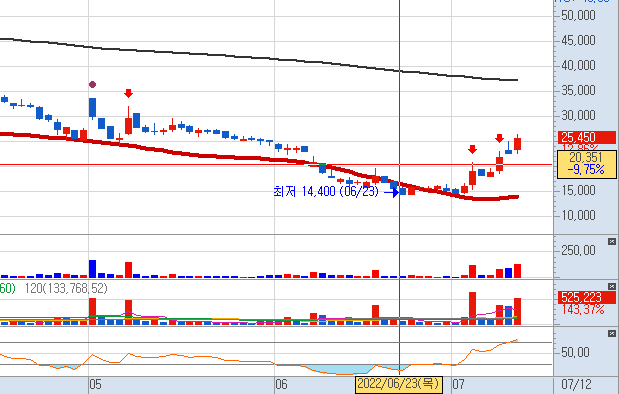Click the red down-arrow signal in early May
The height and width of the screenshot is (394, 619).
pos(128,93)
